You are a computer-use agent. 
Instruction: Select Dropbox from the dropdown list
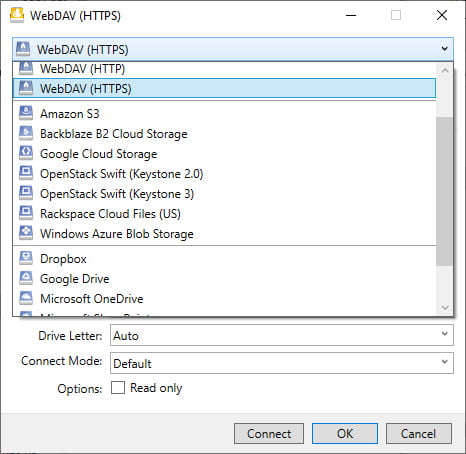tap(224, 259)
